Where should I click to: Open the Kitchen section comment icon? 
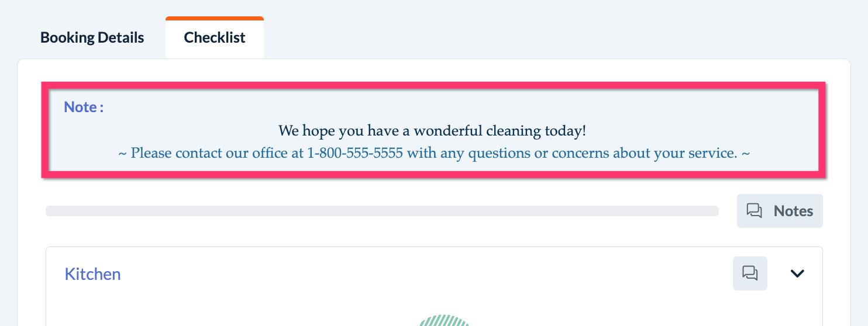750,273
